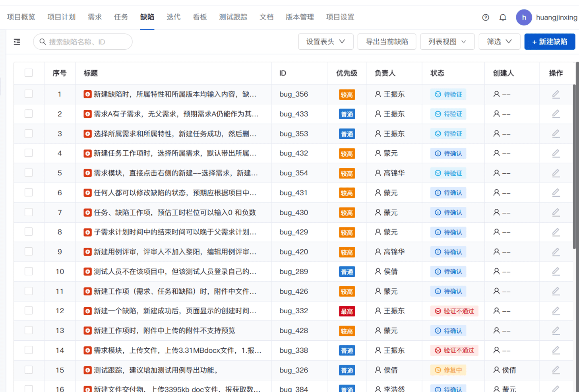Go to the 测试跟踪 tab

[233, 17]
